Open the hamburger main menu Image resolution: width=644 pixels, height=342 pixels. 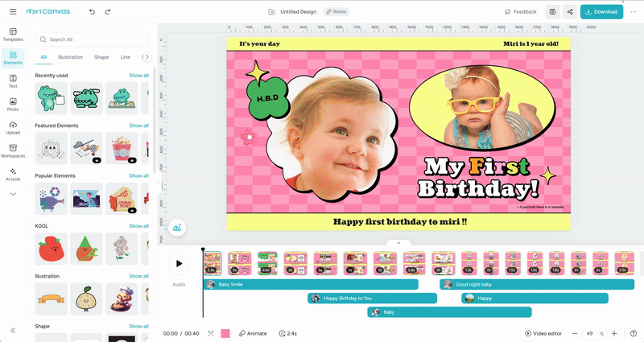(11, 12)
